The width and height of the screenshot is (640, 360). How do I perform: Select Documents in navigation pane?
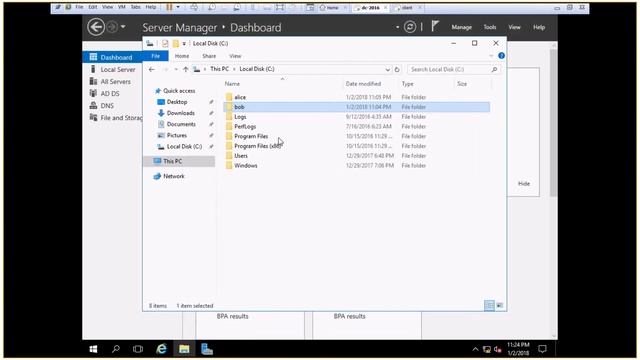coord(181,124)
